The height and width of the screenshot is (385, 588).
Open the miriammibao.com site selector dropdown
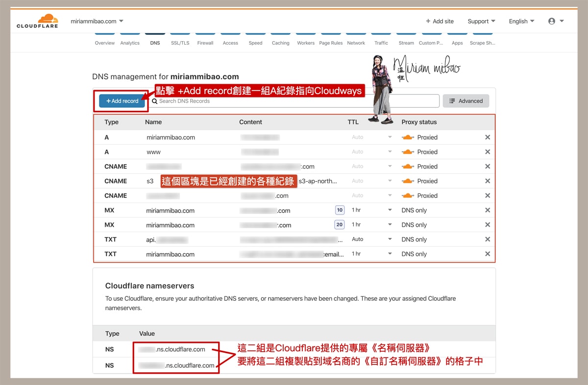tap(97, 21)
